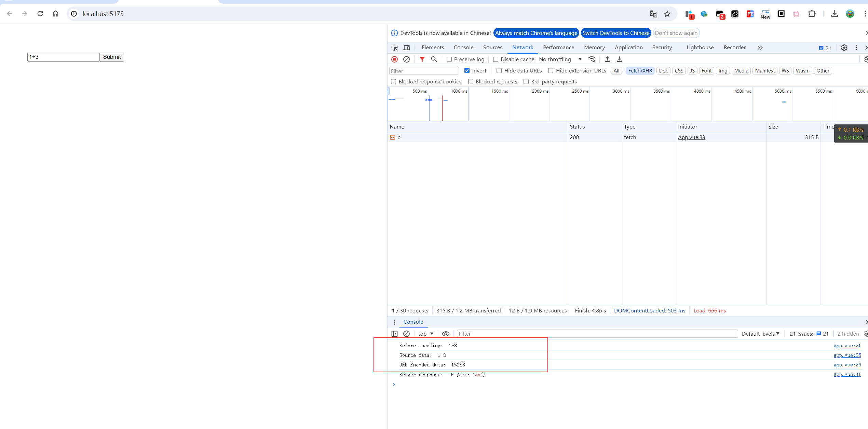Select the request named b
The image size is (868, 429).
[478, 137]
